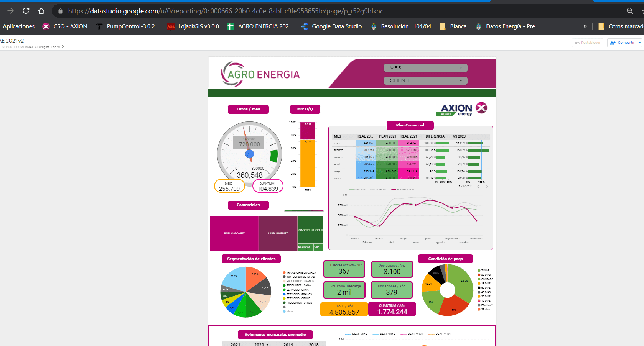Click the zoom magnifier icon in address bar

coord(629,11)
